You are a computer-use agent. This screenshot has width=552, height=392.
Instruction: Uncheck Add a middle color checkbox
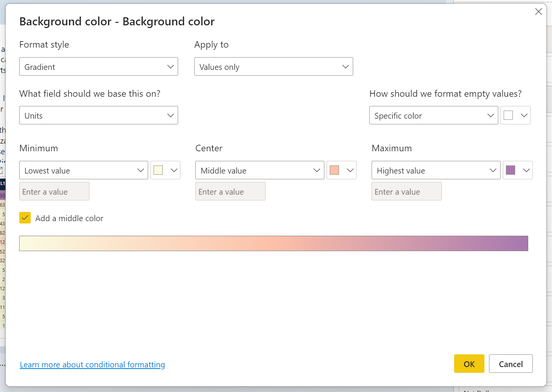[x=25, y=218]
